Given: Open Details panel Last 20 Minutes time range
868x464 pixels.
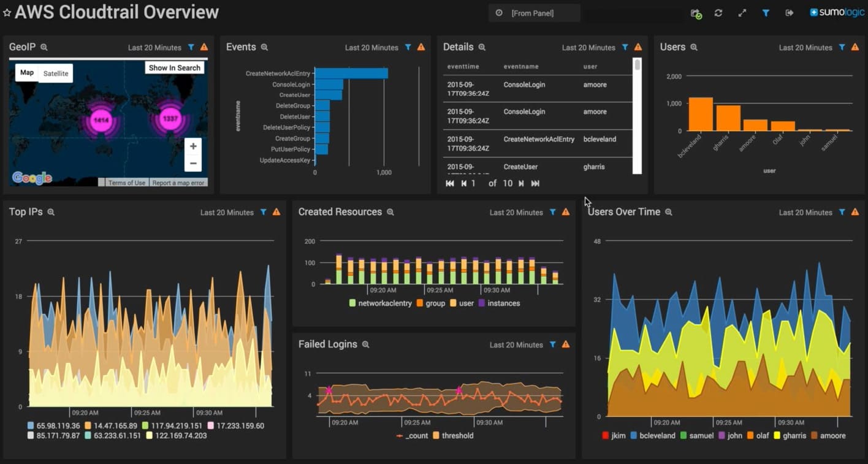Looking at the screenshot, I should click(588, 47).
